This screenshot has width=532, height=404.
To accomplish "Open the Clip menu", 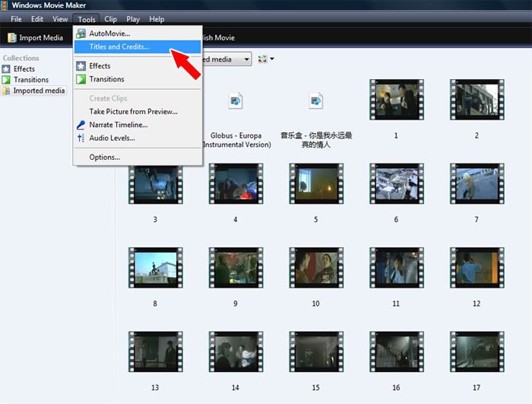I will click(x=110, y=19).
